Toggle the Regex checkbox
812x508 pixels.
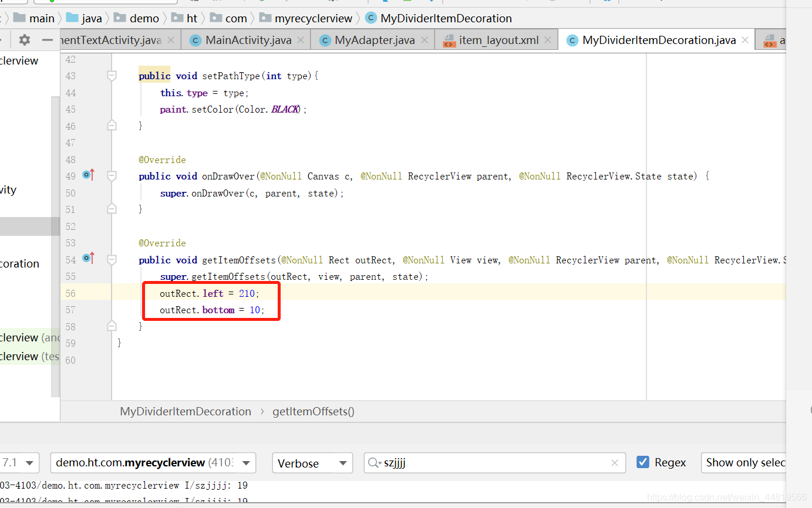click(643, 462)
